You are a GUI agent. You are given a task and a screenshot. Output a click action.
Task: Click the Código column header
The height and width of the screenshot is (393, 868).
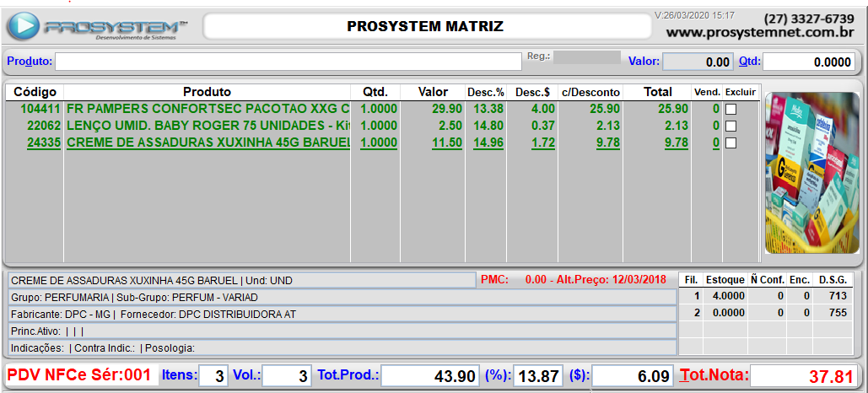pos(35,92)
